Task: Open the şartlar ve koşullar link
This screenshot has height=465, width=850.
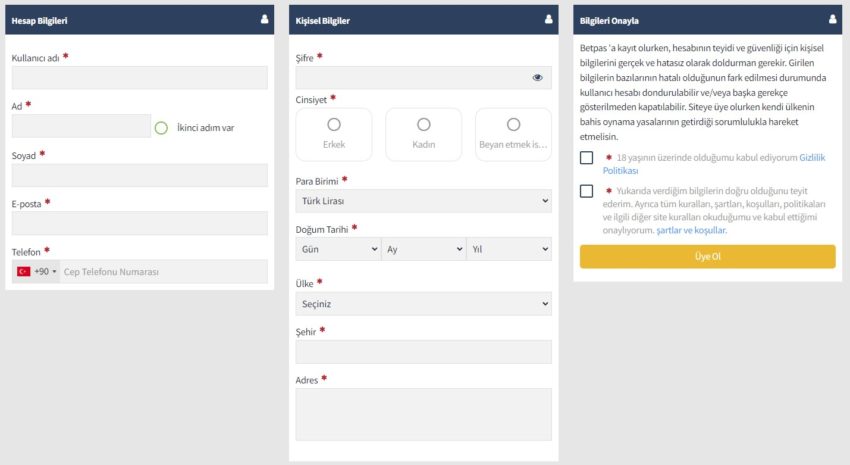Action: (691, 230)
